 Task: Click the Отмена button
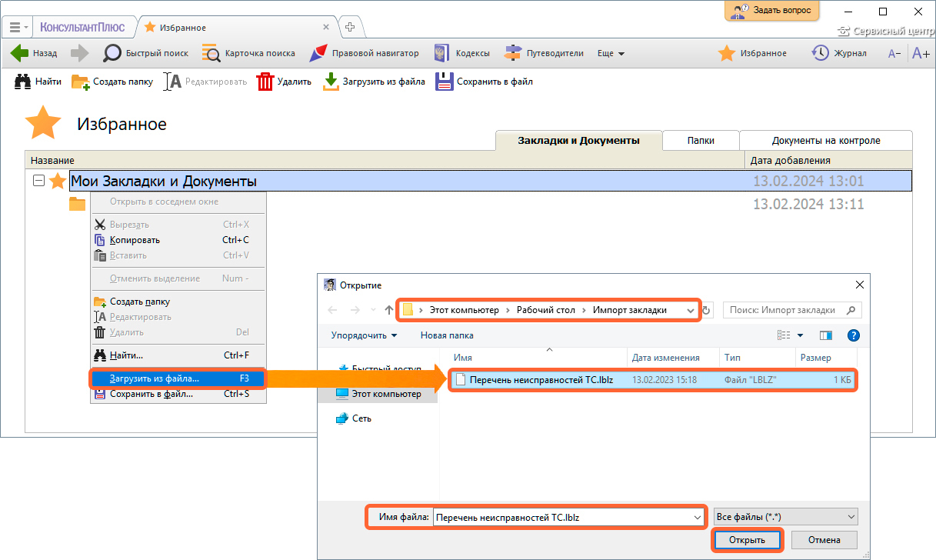tap(824, 540)
